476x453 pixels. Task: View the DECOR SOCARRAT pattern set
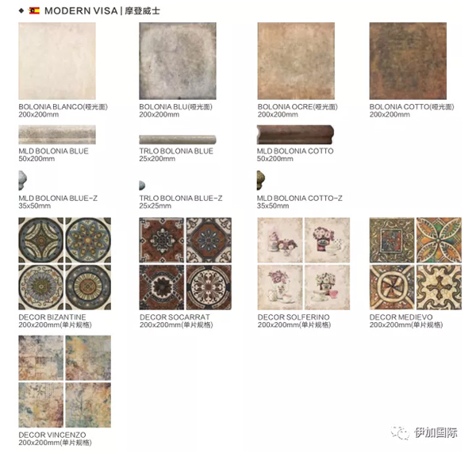pyautogui.click(x=185, y=263)
